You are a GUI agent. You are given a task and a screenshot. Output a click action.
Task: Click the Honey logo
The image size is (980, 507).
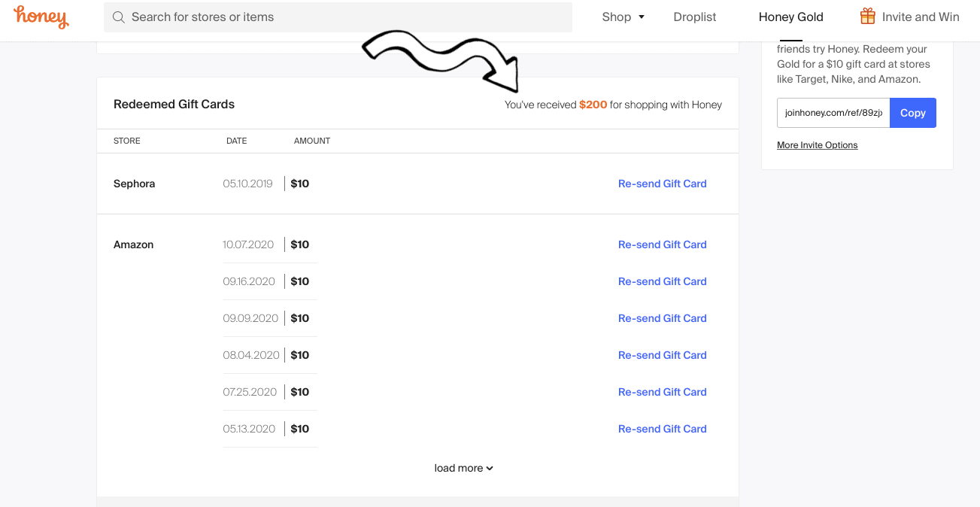click(x=41, y=17)
